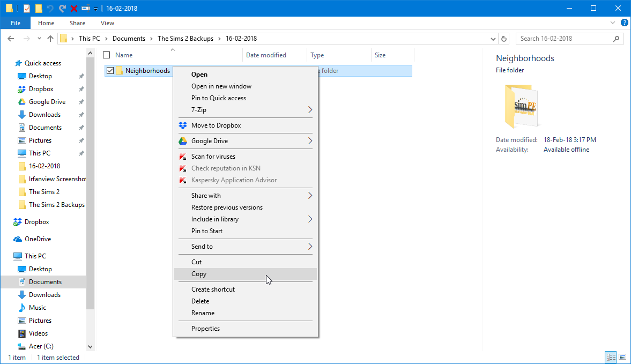Click the red X delete icon in the title bar

click(x=74, y=9)
